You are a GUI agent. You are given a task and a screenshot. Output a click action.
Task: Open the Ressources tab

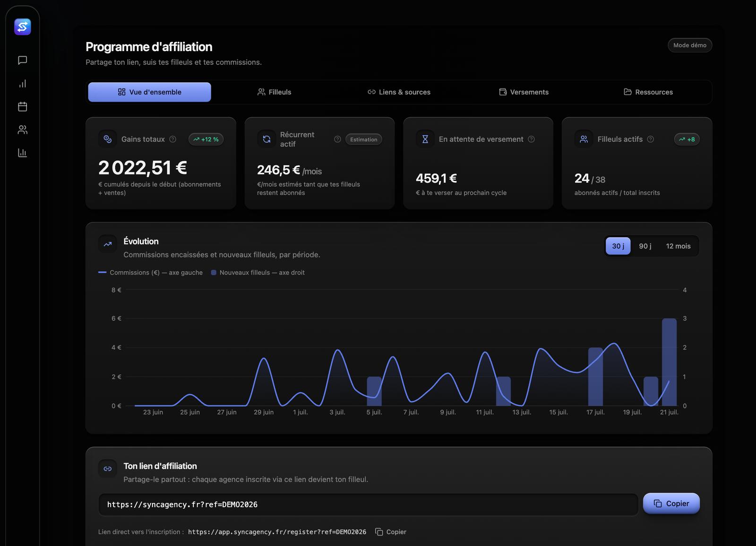pos(649,92)
